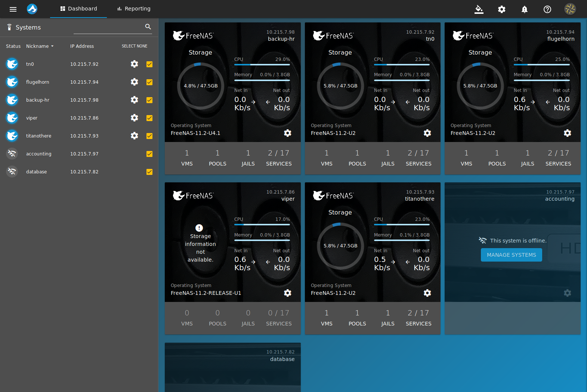The width and height of the screenshot is (587, 392).
Task: Open JAILS count on flugelhorn card
Action: (x=528, y=158)
